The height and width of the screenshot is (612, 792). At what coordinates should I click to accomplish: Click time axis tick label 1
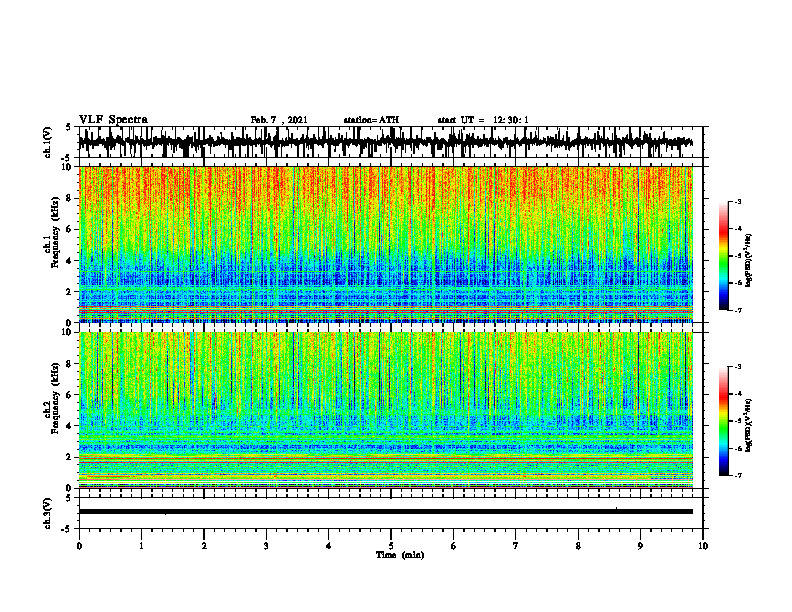[141, 546]
